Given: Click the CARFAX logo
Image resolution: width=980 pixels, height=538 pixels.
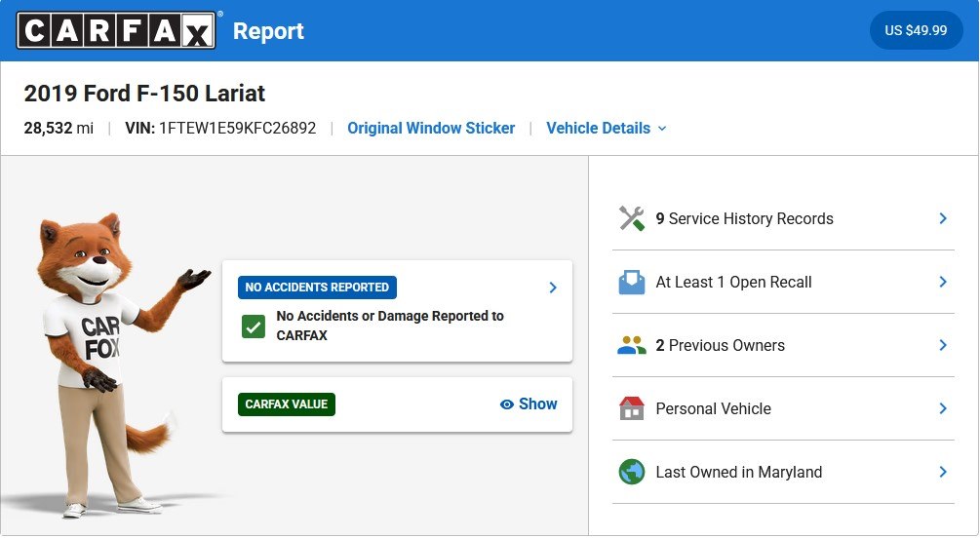Looking at the screenshot, I should 116,30.
